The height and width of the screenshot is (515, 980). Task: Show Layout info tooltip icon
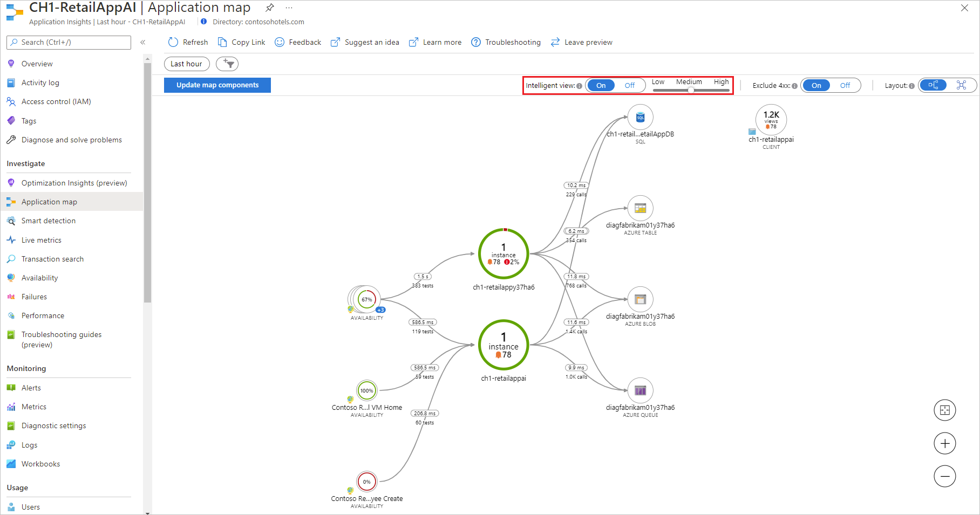coord(911,86)
